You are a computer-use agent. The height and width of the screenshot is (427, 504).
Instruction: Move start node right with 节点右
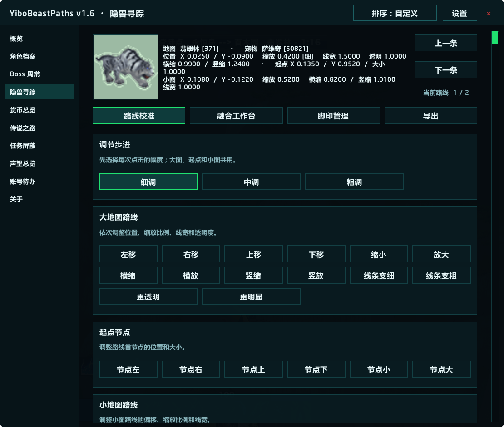191,369
